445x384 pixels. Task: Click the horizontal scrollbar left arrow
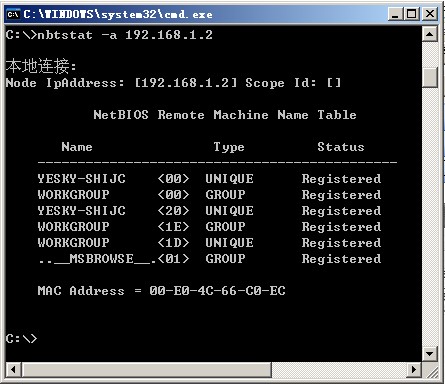[x=13, y=369]
